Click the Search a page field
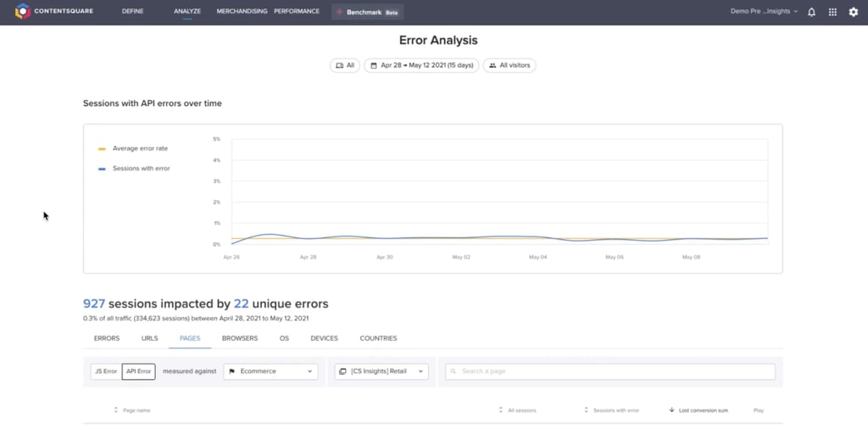Viewport: 868px width, 434px height. pos(610,371)
